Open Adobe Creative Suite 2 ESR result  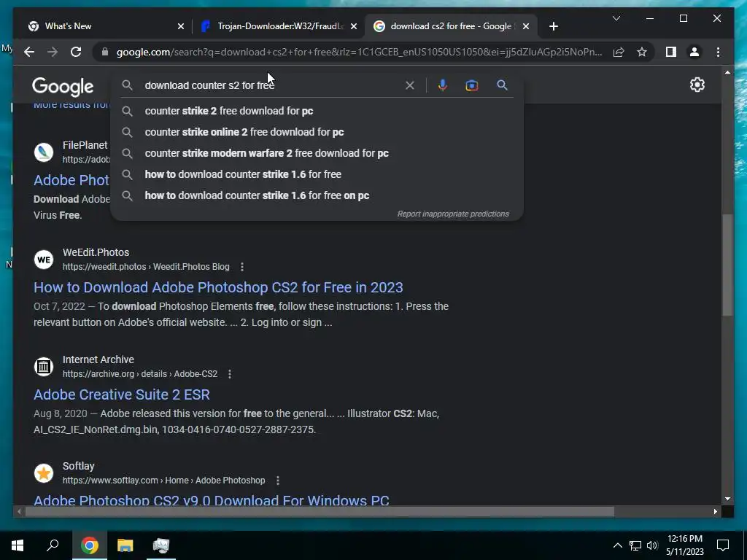pos(122,394)
